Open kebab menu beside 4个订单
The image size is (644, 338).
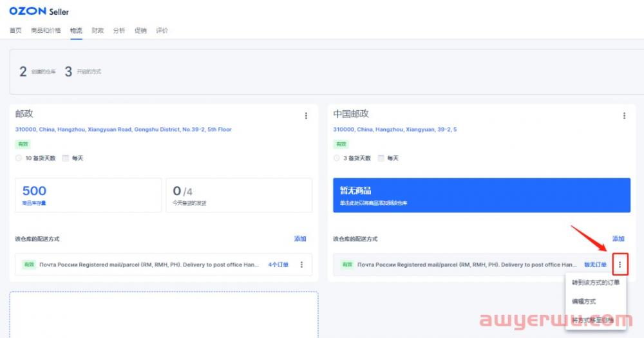point(301,265)
